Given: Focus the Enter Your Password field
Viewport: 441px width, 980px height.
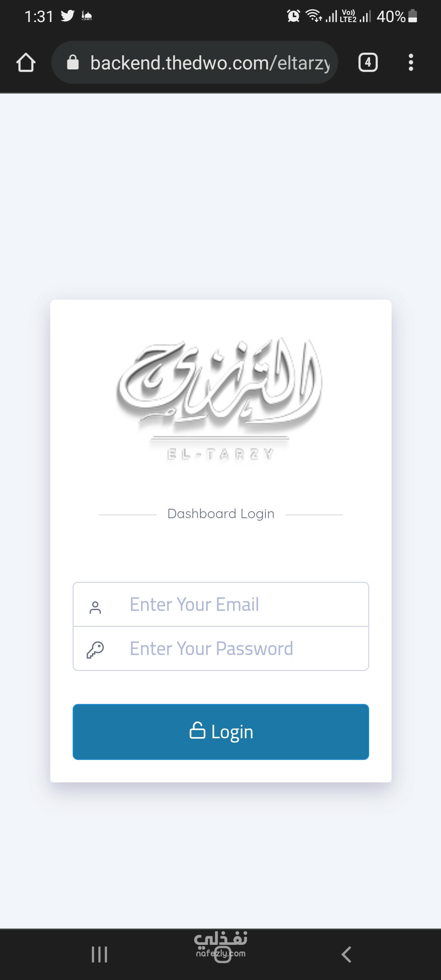Looking at the screenshot, I should (221, 648).
